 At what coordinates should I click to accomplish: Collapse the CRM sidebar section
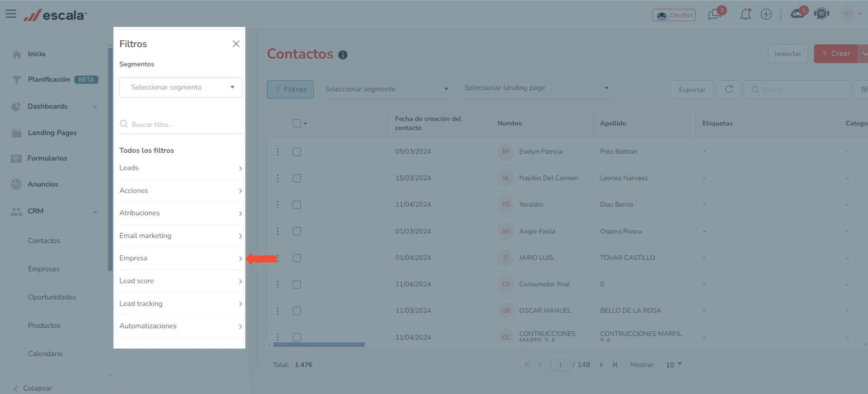(54, 211)
